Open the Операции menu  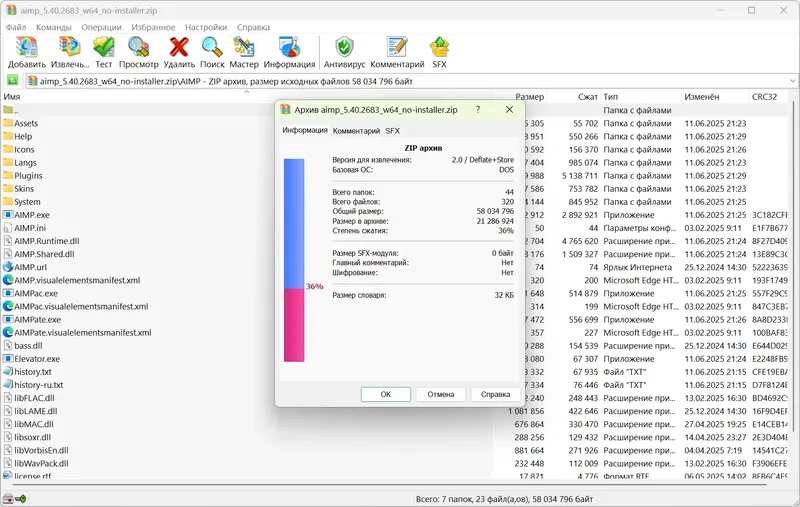click(x=102, y=27)
